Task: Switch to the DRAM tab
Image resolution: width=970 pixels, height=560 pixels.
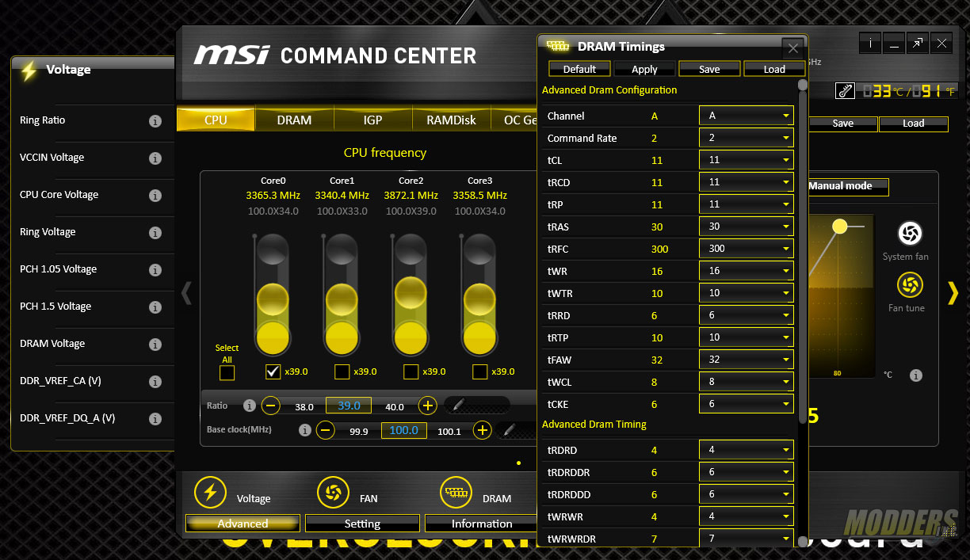Action: 294,120
